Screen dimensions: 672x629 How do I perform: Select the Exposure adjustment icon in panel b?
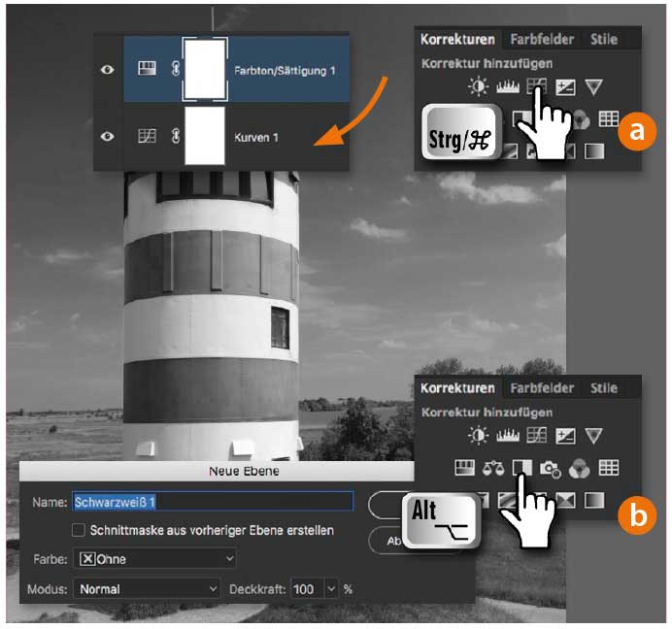coord(564,436)
